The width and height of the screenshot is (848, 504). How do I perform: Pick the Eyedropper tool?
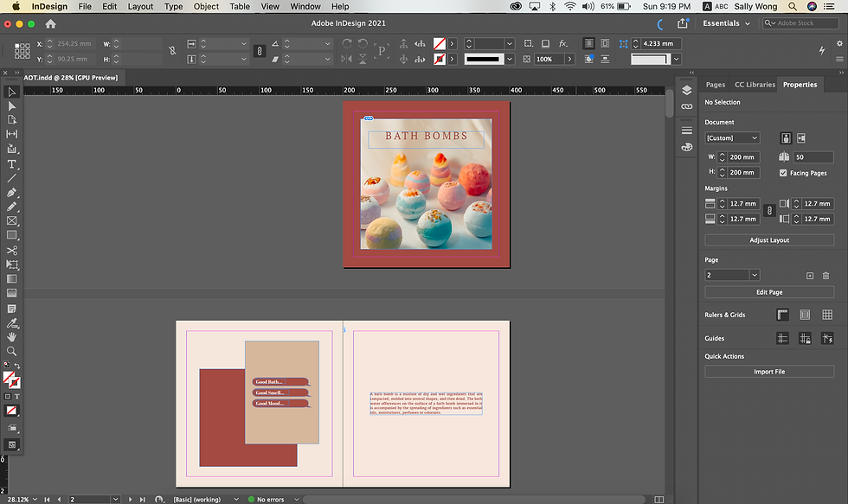coord(12,322)
